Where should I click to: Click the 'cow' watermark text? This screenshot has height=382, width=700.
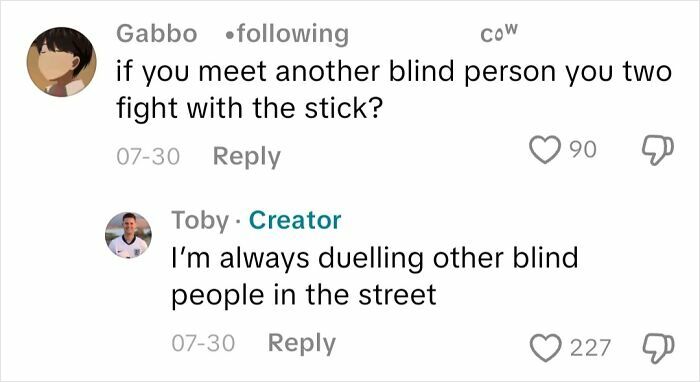click(x=499, y=33)
